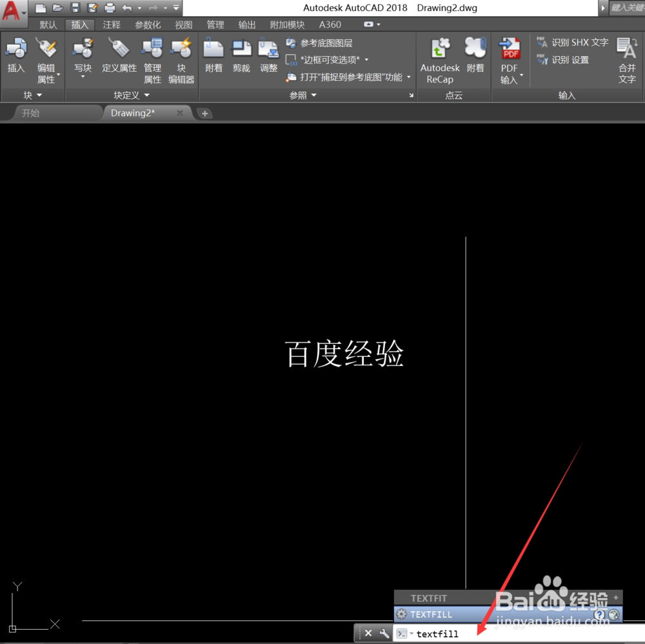Select the TEXTFIT command suggestion
The image size is (645, 644).
(x=508, y=598)
